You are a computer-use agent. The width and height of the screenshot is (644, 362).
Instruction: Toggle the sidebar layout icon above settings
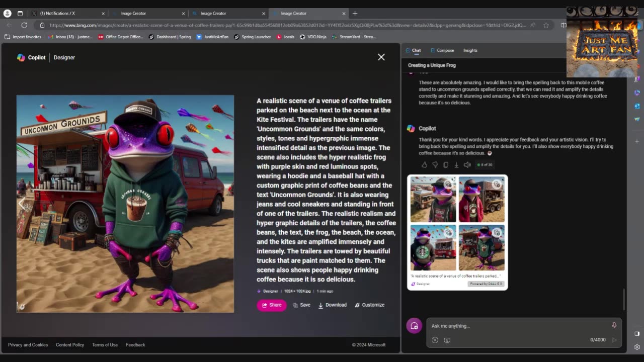coord(637,333)
